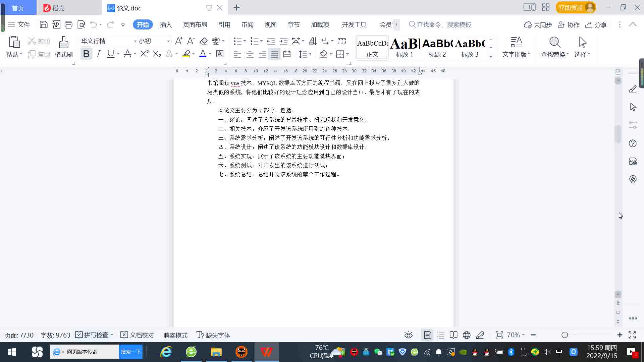Toggle italic formatting
Image resolution: width=644 pixels, height=362 pixels.
click(x=98, y=54)
